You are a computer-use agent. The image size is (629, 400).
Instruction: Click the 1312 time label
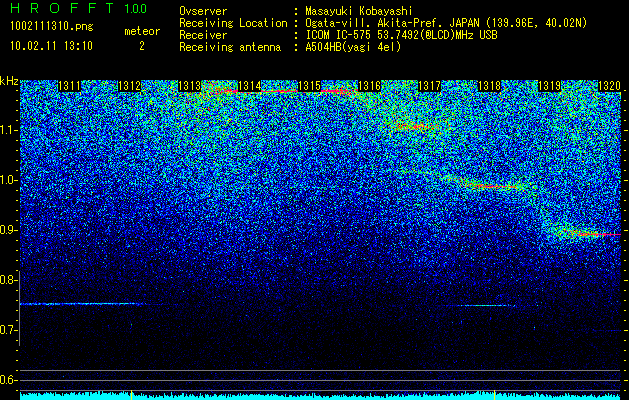point(130,86)
